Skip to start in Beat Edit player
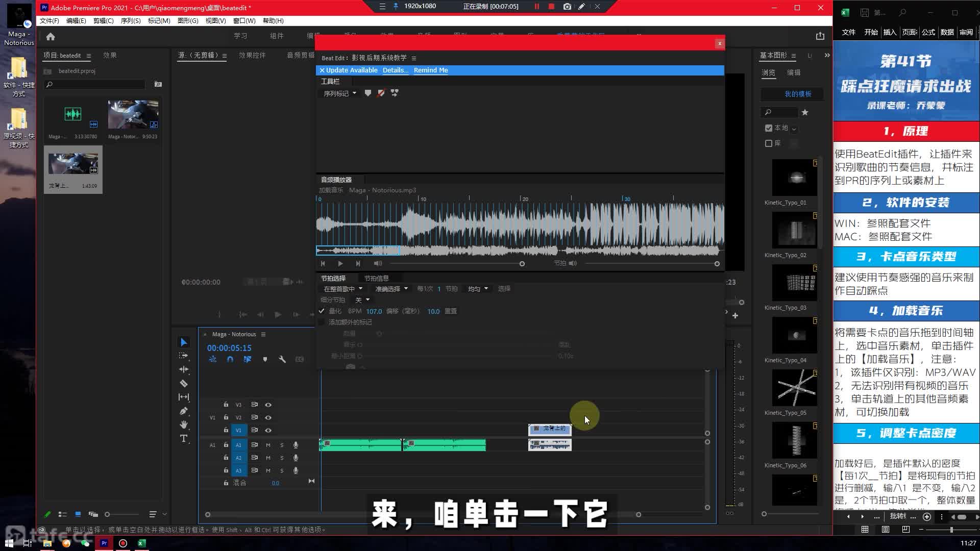 pyautogui.click(x=323, y=264)
